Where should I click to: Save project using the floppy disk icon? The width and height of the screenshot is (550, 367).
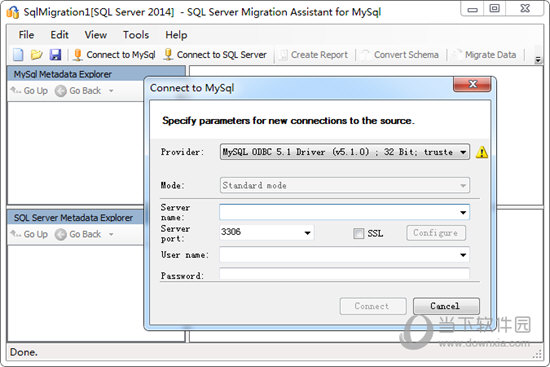55,55
